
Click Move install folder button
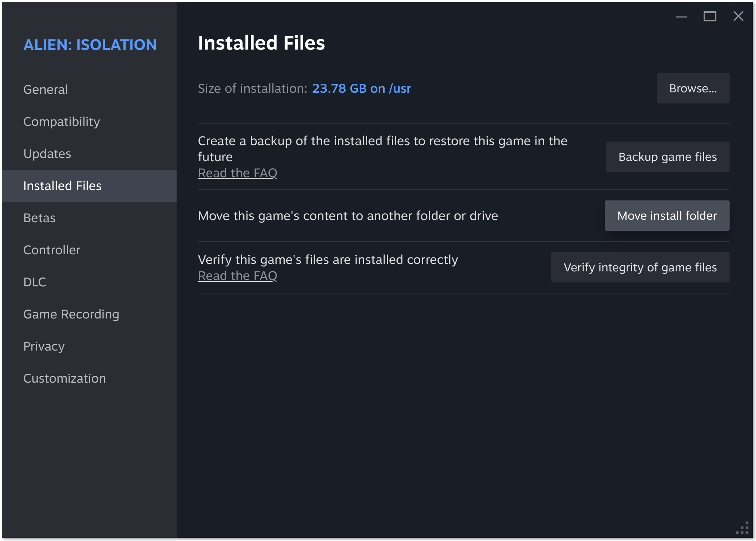[x=667, y=216]
